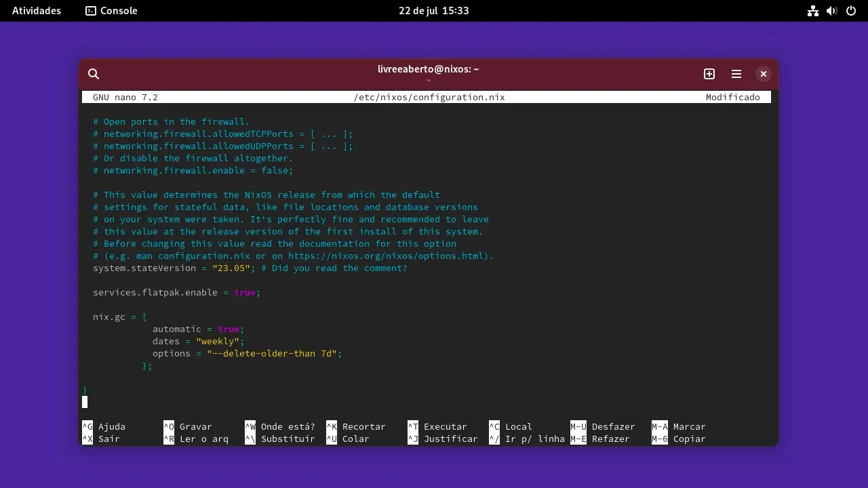This screenshot has height=488, width=868.
Task: Click the ^C Local shortcut label
Action: (511, 426)
